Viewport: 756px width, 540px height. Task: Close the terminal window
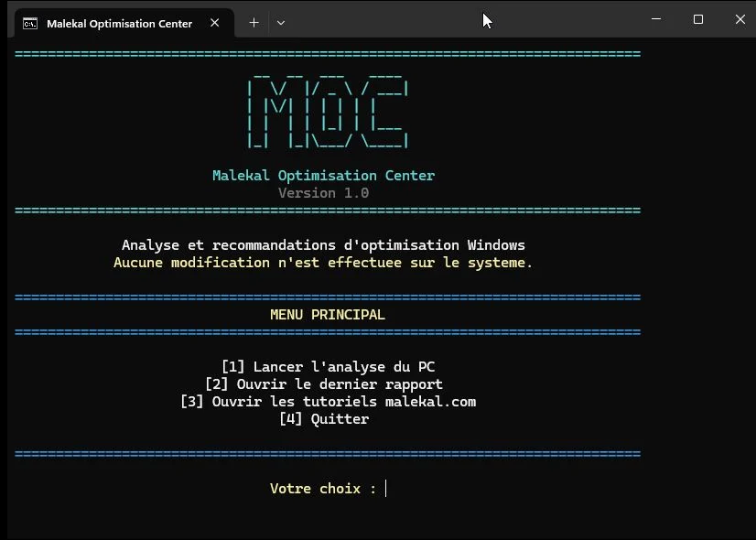pyautogui.click(x=740, y=19)
